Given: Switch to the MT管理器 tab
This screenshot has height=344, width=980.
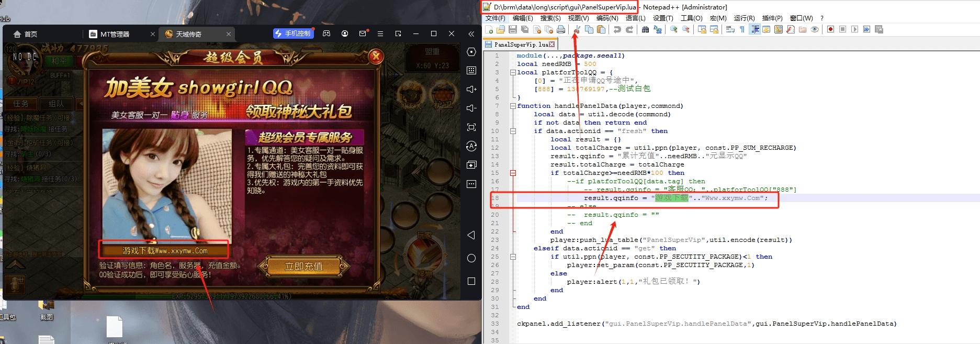Looking at the screenshot, I should pyautogui.click(x=115, y=34).
